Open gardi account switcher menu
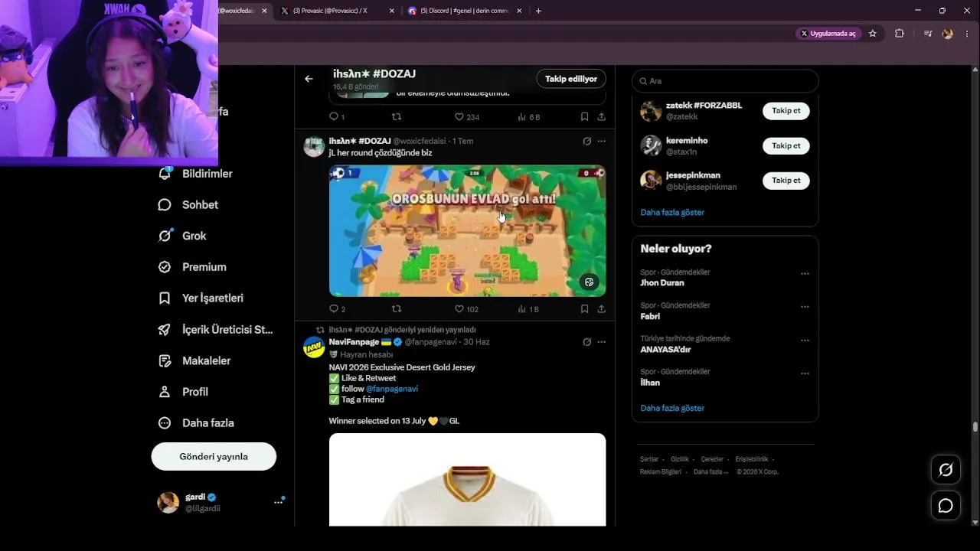 [x=220, y=502]
